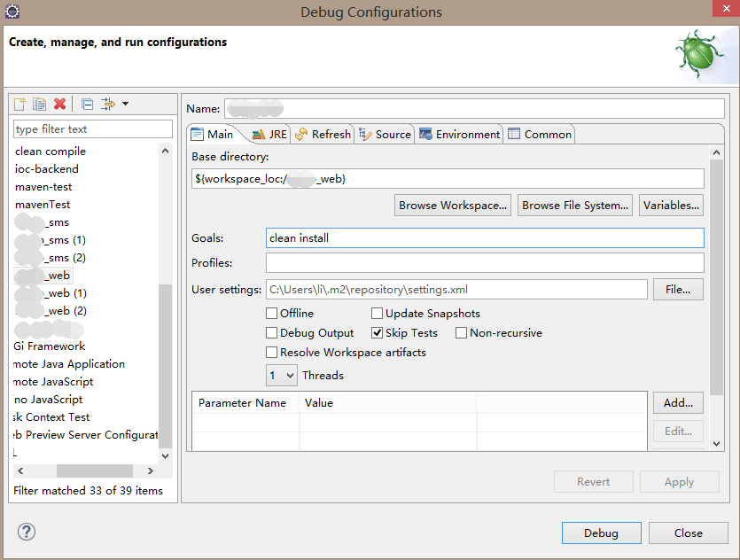Click the Variables... button
Screen dimensions: 740x560
click(x=671, y=206)
